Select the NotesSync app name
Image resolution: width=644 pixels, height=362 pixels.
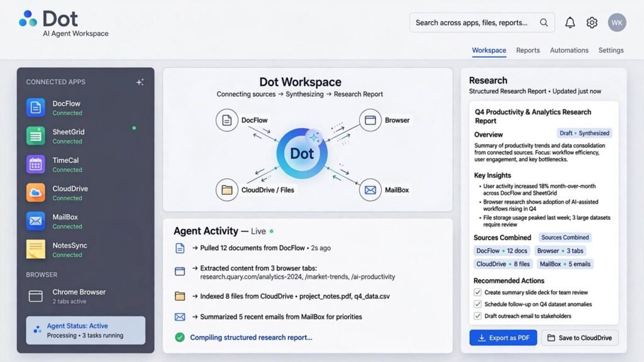click(x=70, y=245)
